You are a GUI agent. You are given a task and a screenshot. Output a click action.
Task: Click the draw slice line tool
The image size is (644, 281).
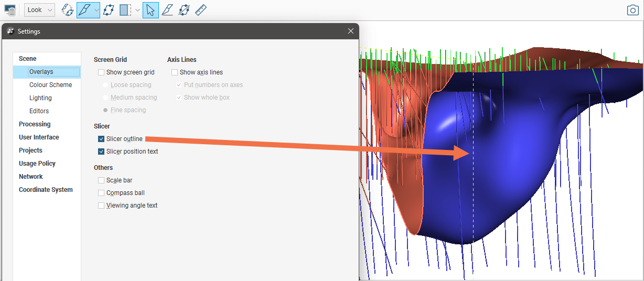point(167,10)
